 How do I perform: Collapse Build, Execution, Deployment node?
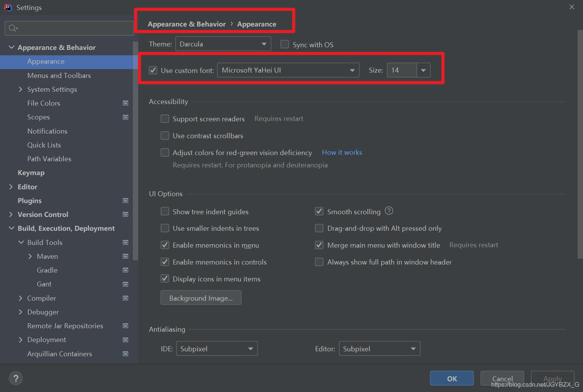point(12,228)
